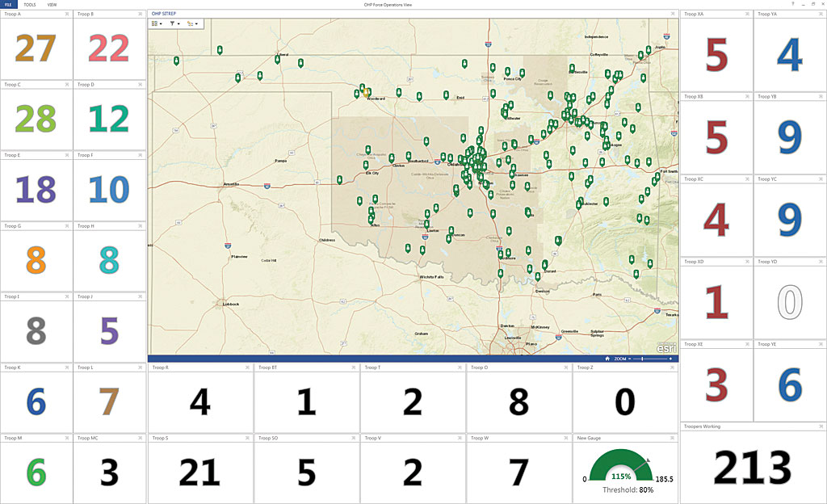The height and width of the screenshot is (504, 827).
Task: Close the Troop XA widget
Action: tap(747, 15)
